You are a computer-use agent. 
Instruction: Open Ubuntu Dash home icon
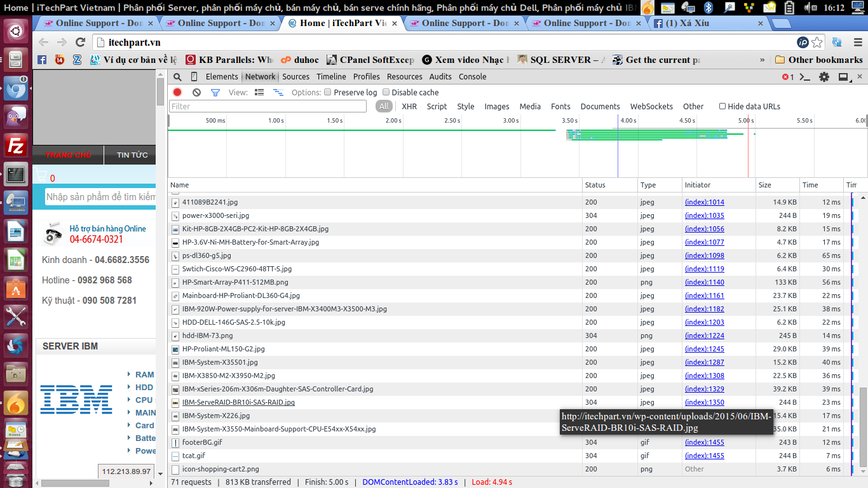pyautogui.click(x=16, y=30)
